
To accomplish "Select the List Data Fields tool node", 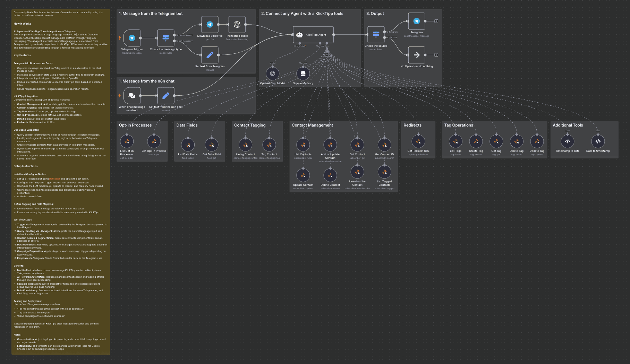I will (x=188, y=145).
